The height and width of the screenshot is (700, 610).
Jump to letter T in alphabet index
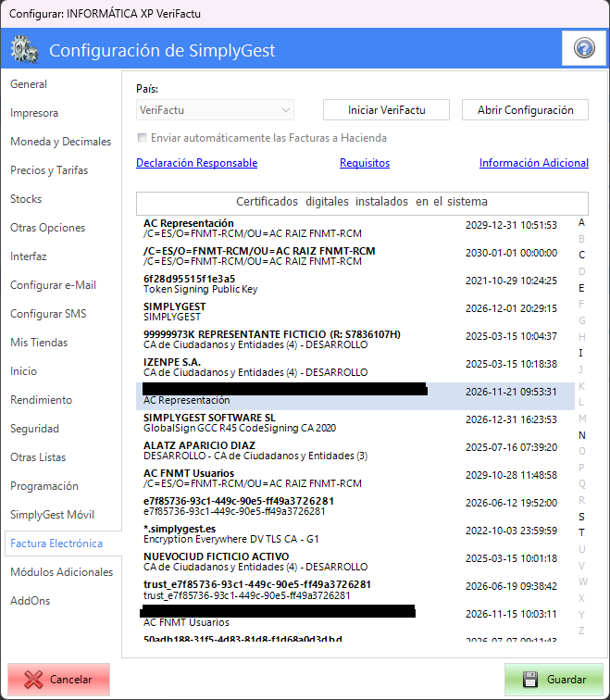click(x=581, y=532)
